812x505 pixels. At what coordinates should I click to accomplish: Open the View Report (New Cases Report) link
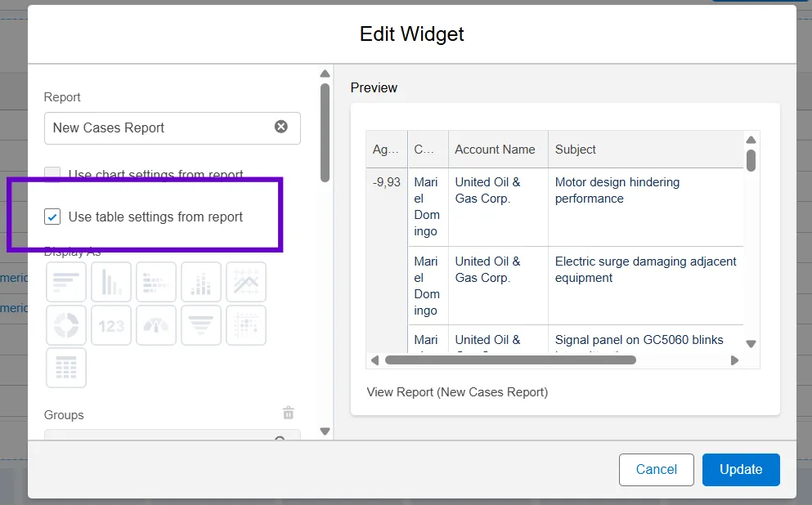(x=457, y=392)
